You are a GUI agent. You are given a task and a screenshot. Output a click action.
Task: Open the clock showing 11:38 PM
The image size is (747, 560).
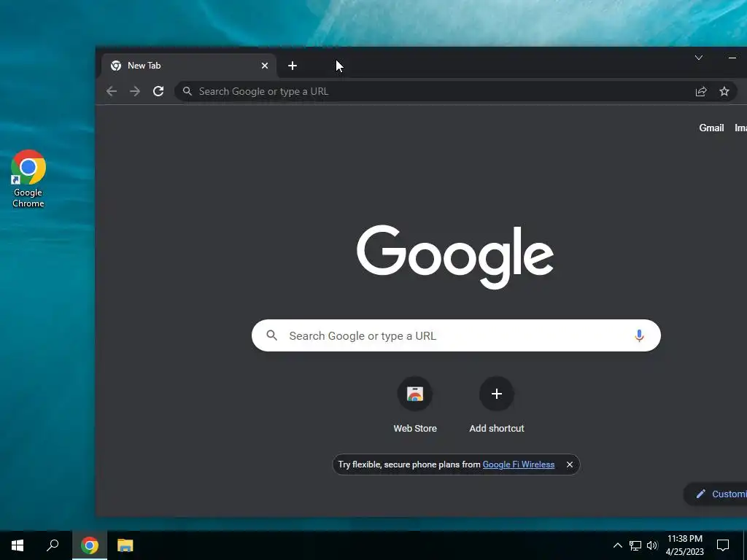[x=684, y=545]
